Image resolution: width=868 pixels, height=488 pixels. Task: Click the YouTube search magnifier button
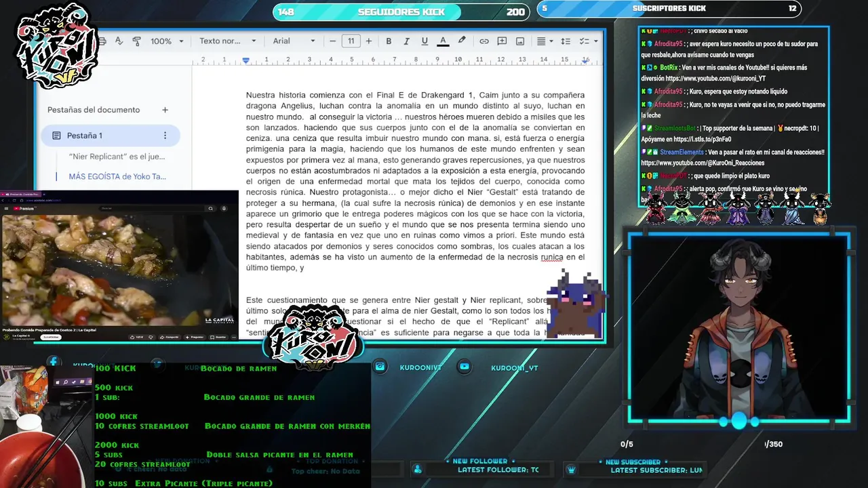coord(210,209)
